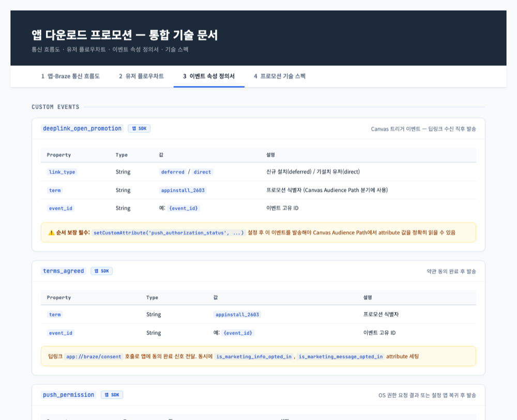
Task: Click 약관 동의 완료 후 발송 description
Action: [x=451, y=271]
